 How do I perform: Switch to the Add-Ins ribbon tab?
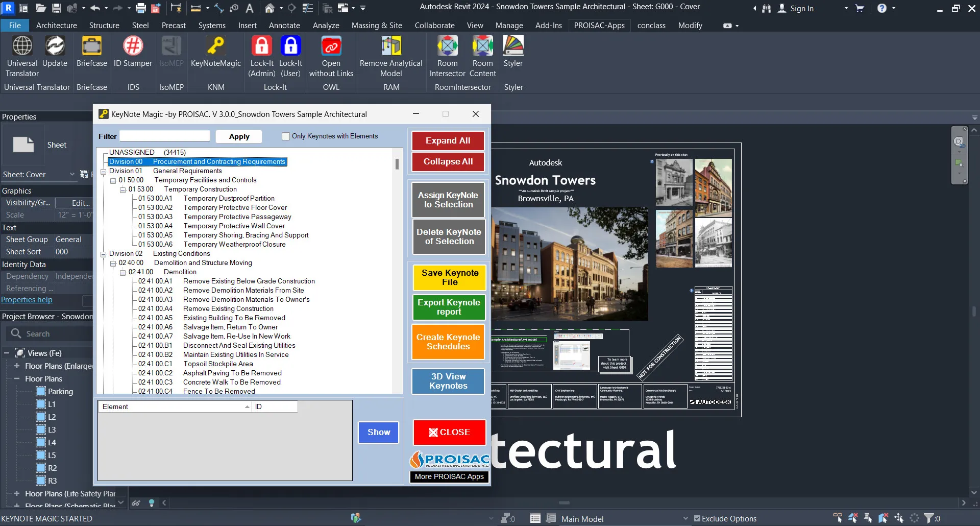tap(549, 26)
